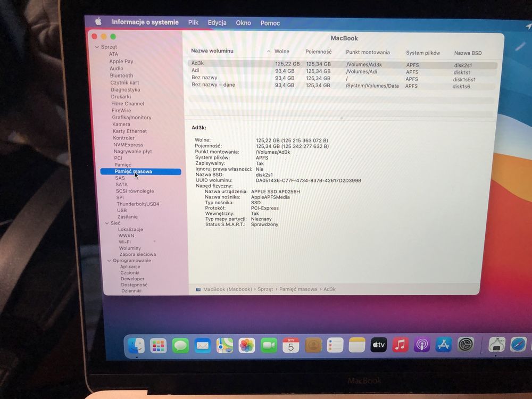Screen dimensions: 532x399
Task: Select the Bez nazwy – dane row
Action: (342, 86)
